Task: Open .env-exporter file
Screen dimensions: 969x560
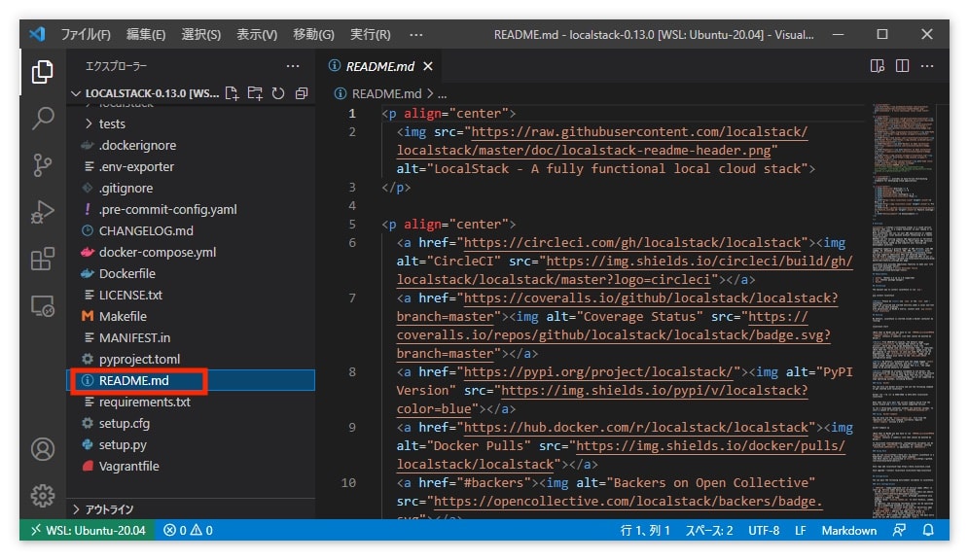Action: click(191, 166)
